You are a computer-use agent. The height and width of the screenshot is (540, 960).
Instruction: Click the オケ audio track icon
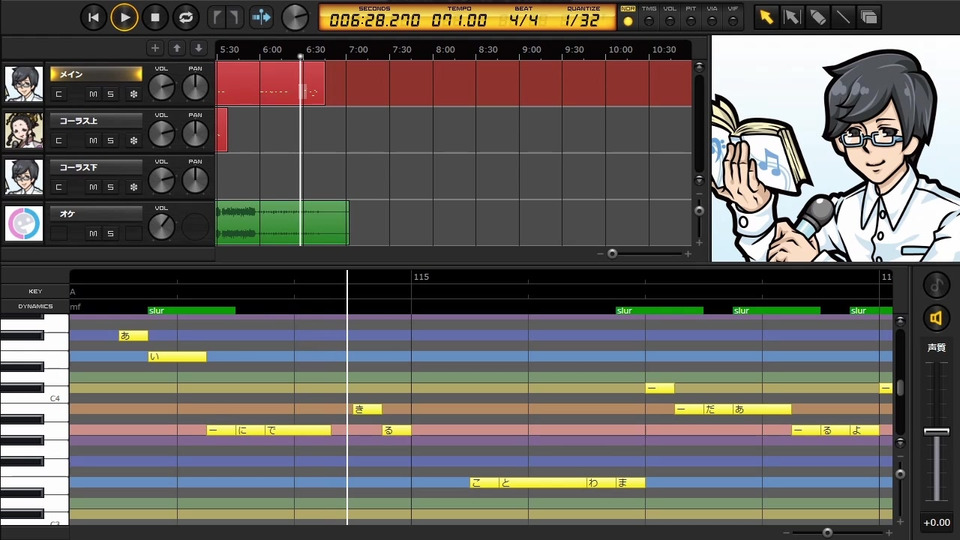point(24,223)
